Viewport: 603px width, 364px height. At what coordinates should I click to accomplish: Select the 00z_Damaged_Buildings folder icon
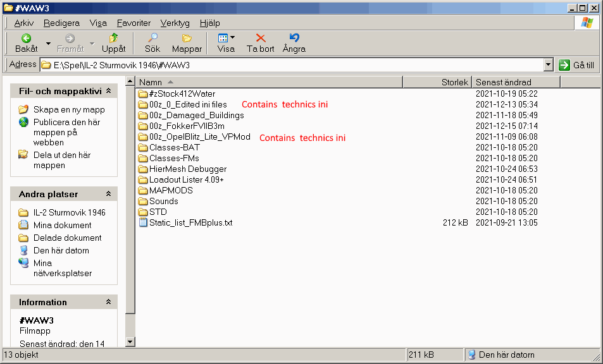click(x=143, y=115)
